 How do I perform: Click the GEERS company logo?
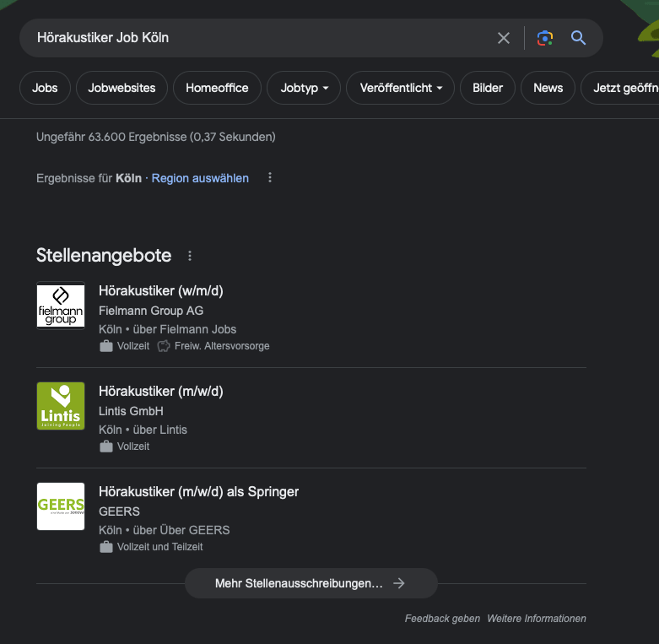pos(61,506)
